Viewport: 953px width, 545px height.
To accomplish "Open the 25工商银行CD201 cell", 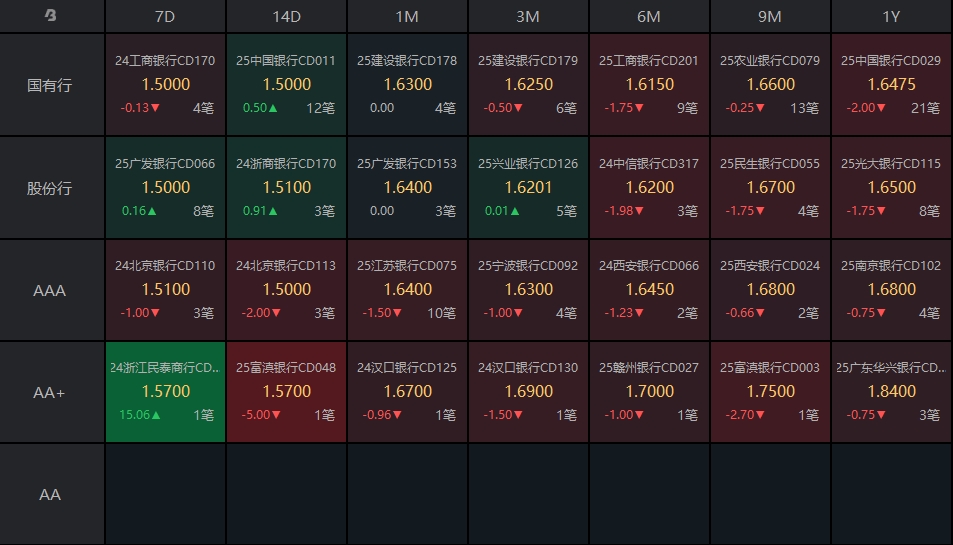I will point(649,84).
